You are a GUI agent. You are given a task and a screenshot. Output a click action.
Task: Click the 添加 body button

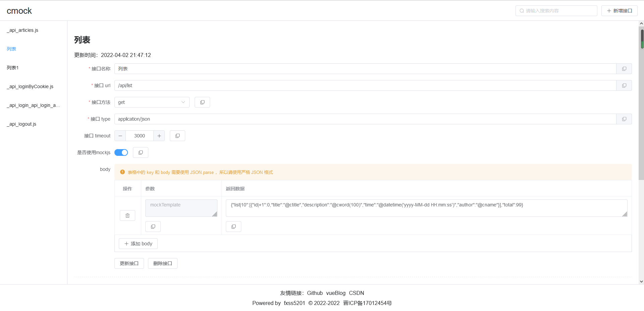click(138, 244)
